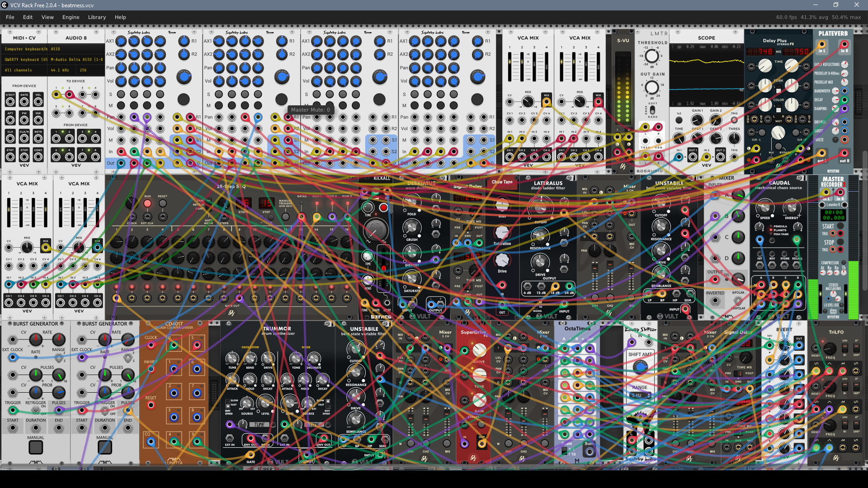868x488 pixels.
Task: Click the STOP output port on MIDI-CV
Action: click(24, 156)
